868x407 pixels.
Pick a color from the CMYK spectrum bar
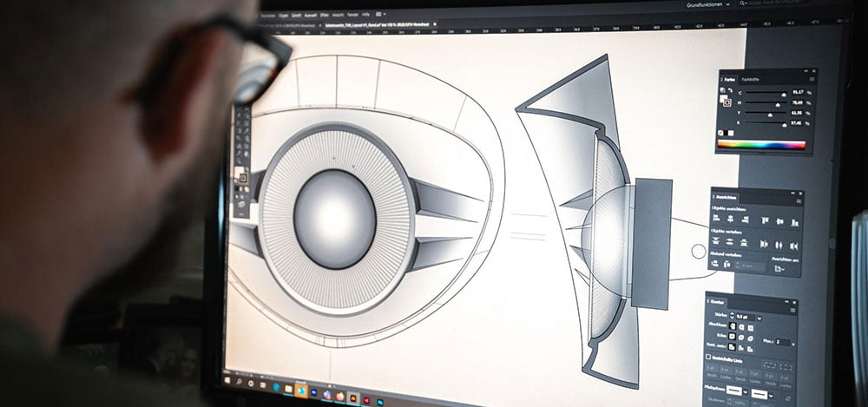point(761,145)
